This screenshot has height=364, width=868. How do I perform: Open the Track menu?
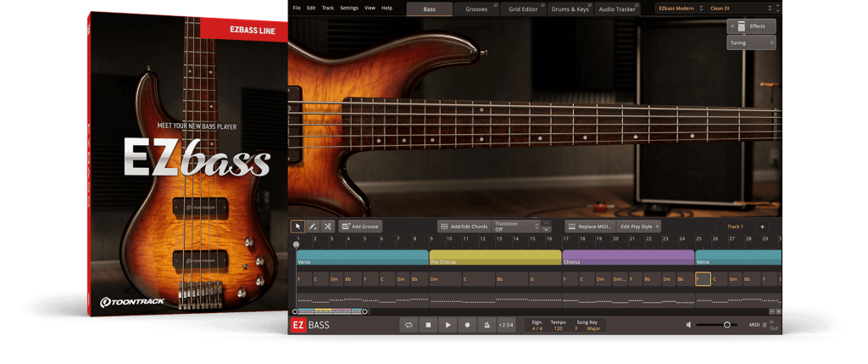pyautogui.click(x=328, y=8)
